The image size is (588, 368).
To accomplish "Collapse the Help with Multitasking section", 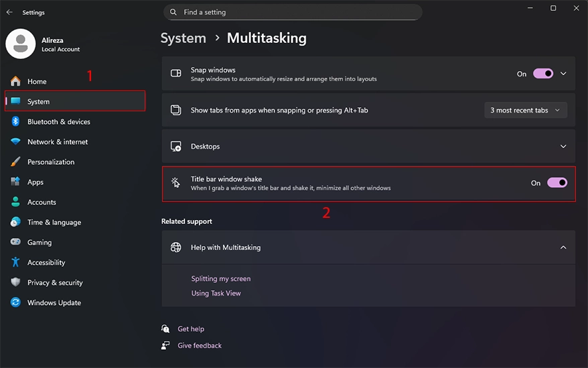I will point(563,247).
